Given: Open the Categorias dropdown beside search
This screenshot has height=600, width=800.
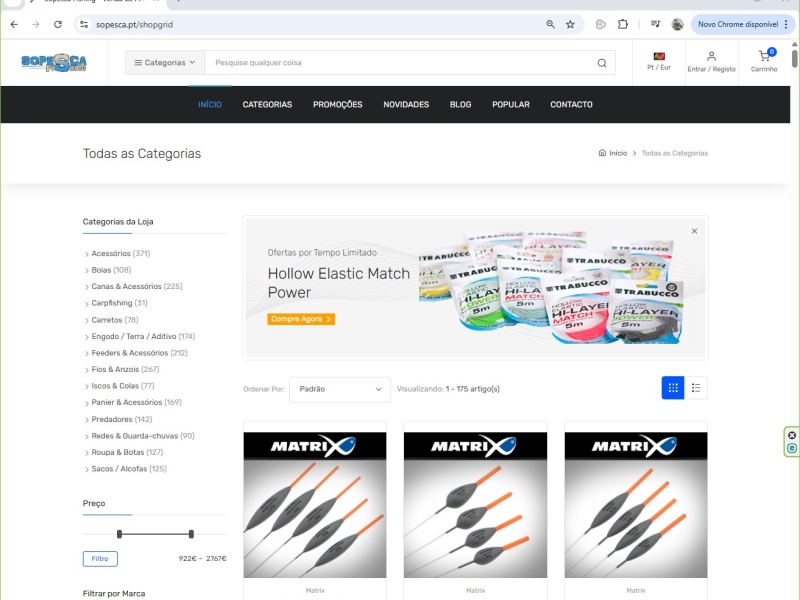Looking at the screenshot, I should 165,63.
